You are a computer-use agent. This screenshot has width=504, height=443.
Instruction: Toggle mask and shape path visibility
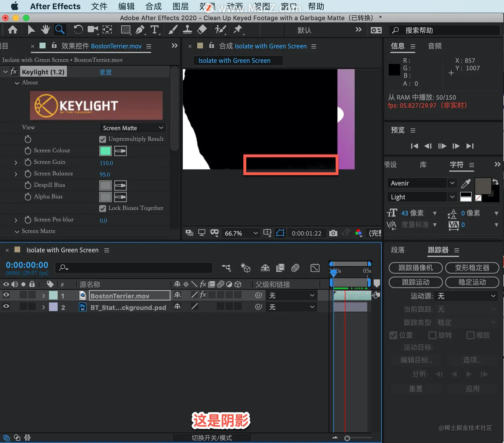280,233
